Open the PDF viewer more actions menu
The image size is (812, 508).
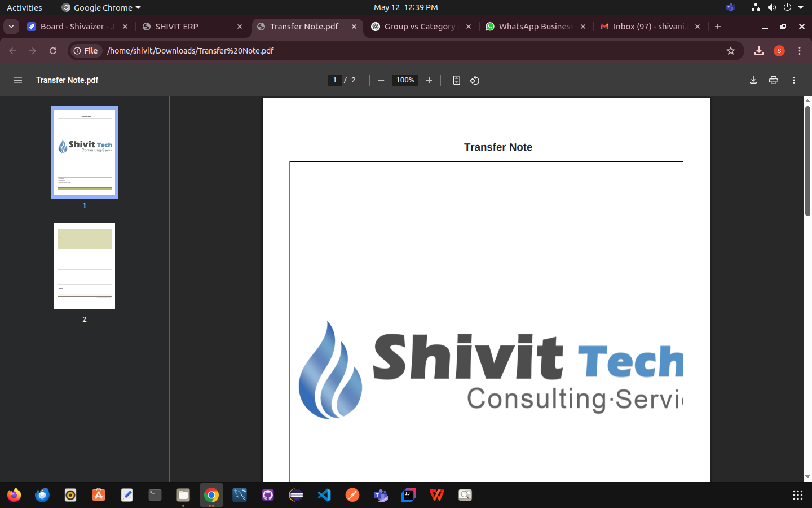(794, 80)
